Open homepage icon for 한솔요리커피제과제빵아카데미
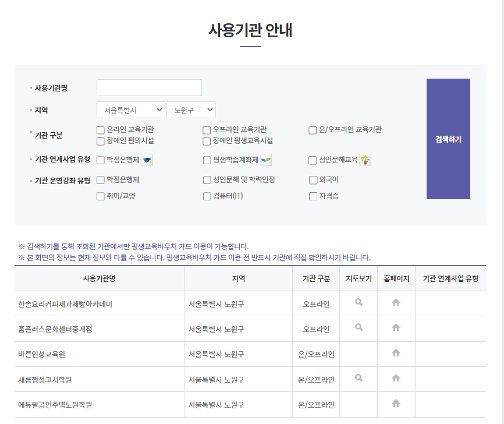504x424 pixels. (x=396, y=302)
